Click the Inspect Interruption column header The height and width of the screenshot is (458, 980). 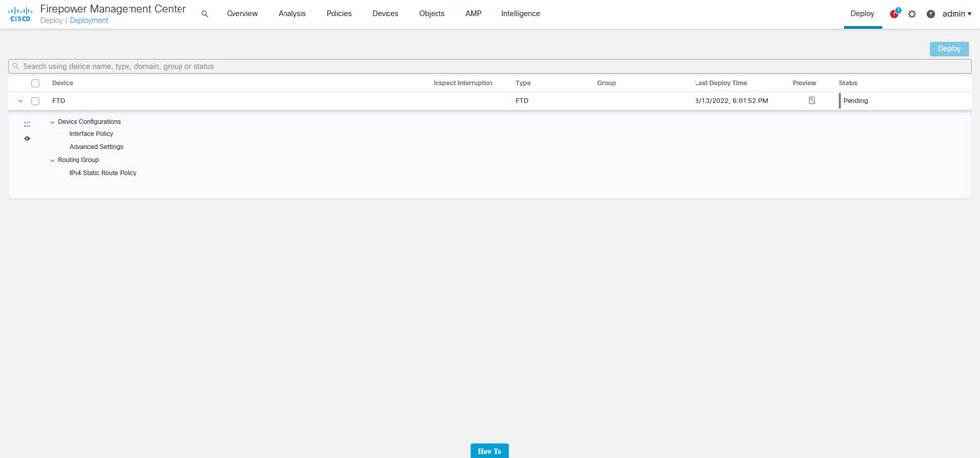click(463, 83)
